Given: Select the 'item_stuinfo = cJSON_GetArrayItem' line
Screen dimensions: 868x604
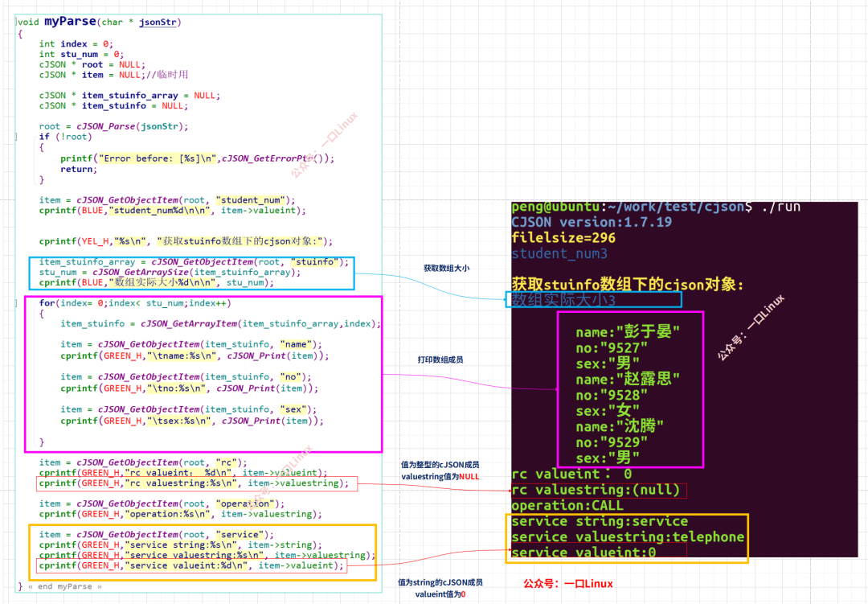Looking at the screenshot, I should [x=221, y=323].
